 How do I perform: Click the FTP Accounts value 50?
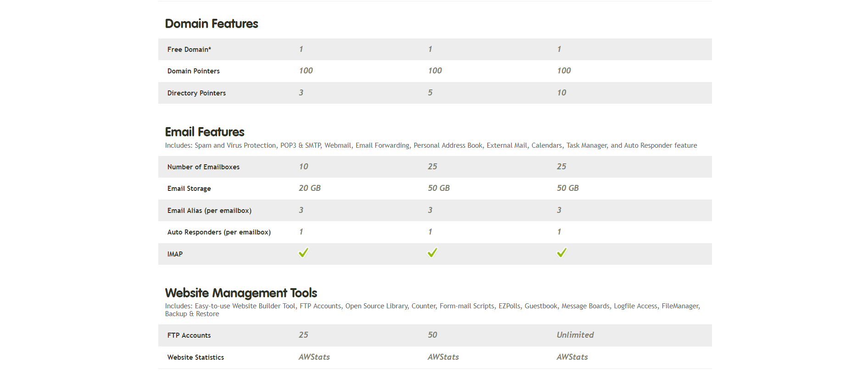[x=433, y=335]
